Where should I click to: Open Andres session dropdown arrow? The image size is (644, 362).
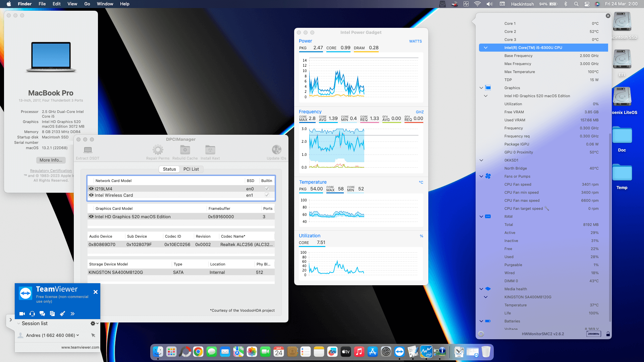point(78,335)
